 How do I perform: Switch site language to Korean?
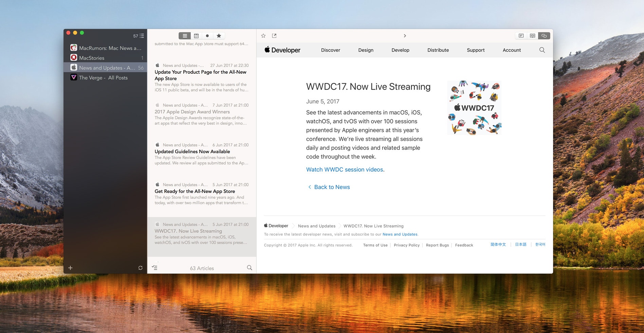pyautogui.click(x=540, y=244)
